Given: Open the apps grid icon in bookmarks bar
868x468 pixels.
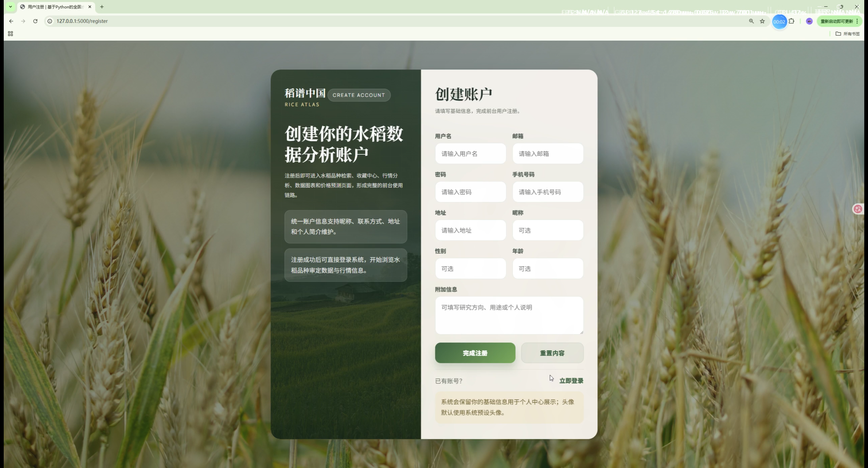Looking at the screenshot, I should coord(11,34).
